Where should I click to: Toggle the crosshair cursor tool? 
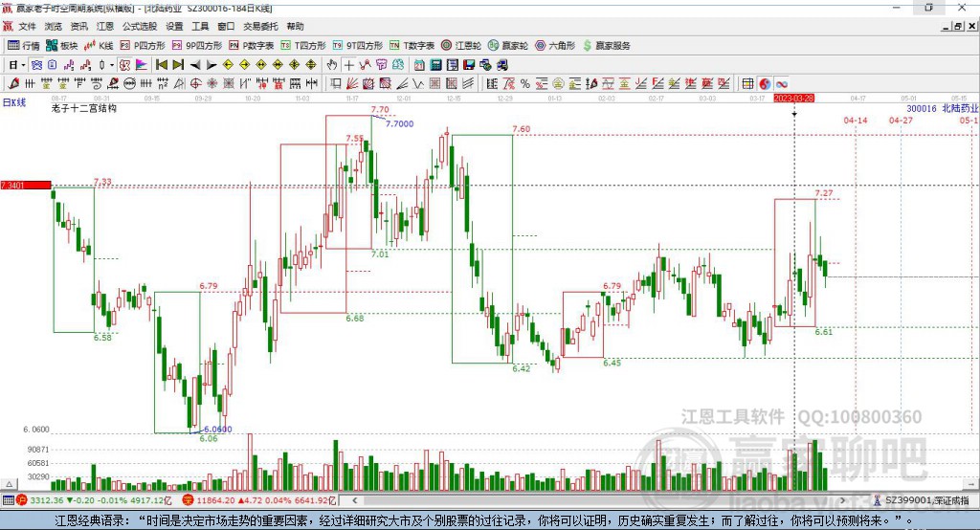[349, 65]
